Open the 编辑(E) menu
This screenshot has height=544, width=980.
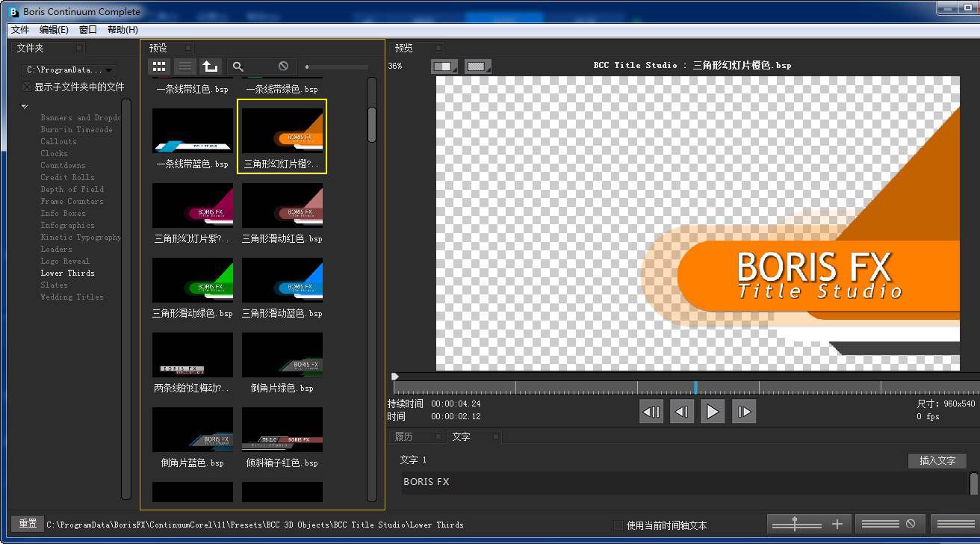[x=54, y=30]
